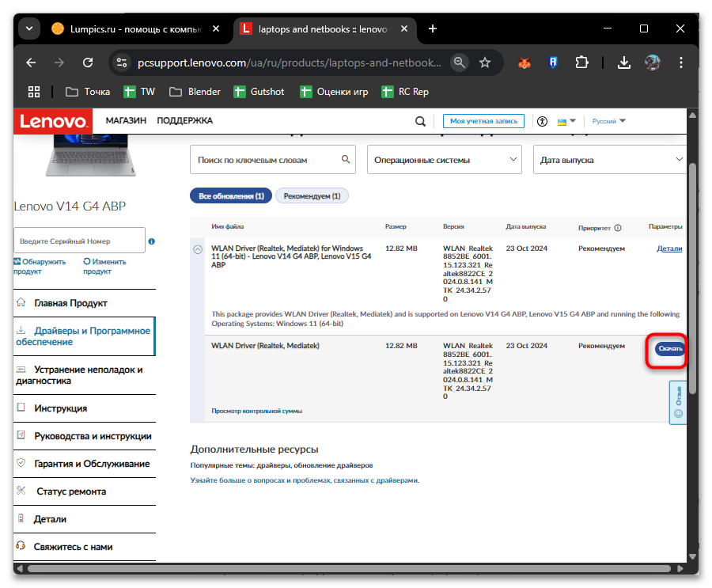The height and width of the screenshot is (588, 712).
Task: Click Обнаружить продукт
Action: click(40, 266)
